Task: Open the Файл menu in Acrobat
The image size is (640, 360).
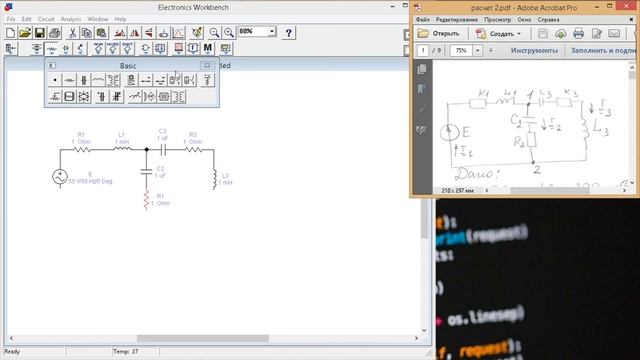Action: (422, 20)
